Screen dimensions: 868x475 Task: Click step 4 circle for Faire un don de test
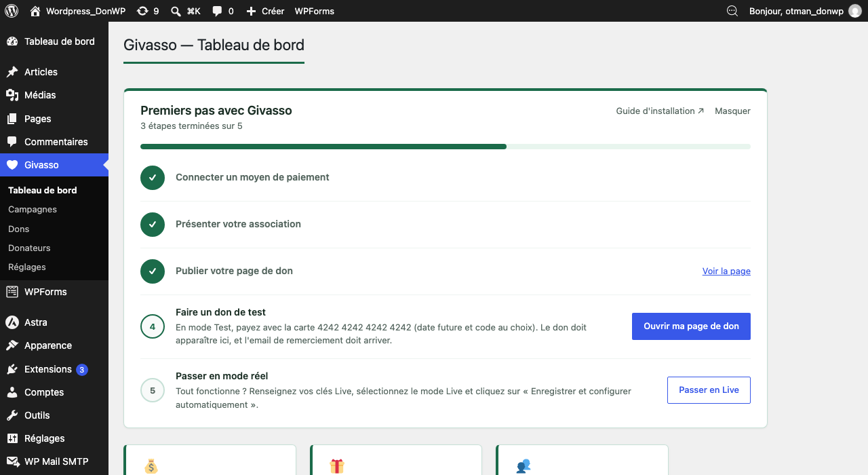point(153,326)
